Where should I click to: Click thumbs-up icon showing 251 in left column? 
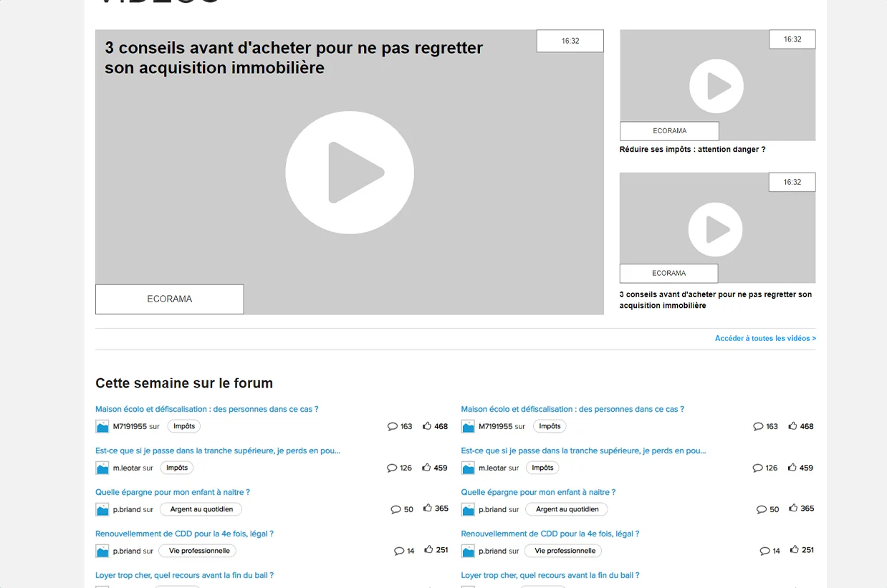pos(428,549)
